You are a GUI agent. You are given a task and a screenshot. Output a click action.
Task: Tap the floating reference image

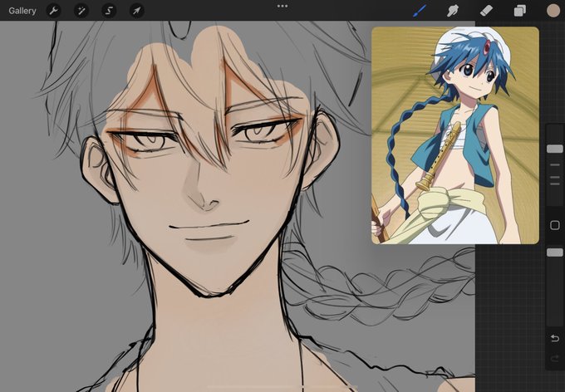coord(455,135)
